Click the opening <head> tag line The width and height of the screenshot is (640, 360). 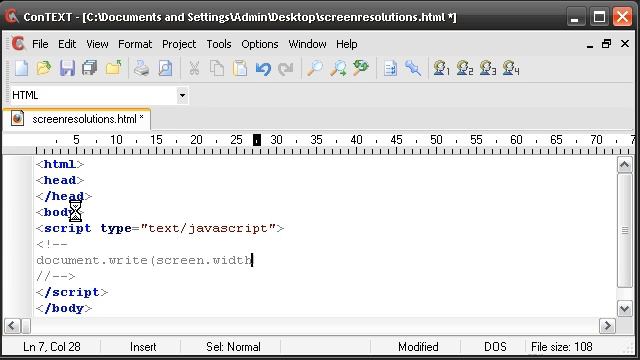click(60, 180)
